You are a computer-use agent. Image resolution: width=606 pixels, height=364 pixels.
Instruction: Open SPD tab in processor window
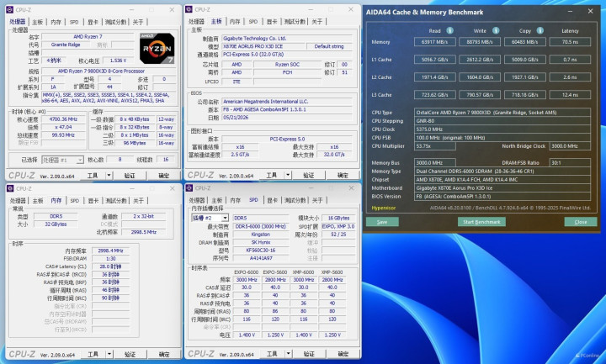tap(74, 22)
